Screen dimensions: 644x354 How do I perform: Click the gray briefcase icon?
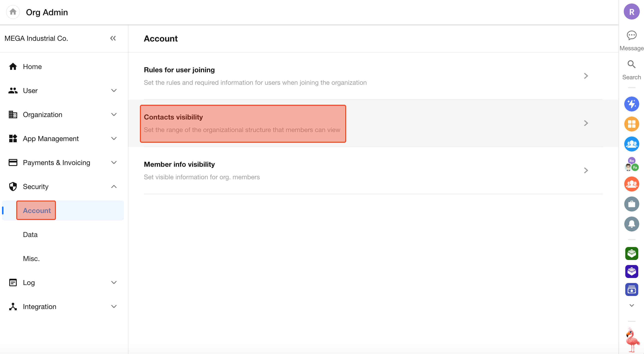(x=631, y=204)
